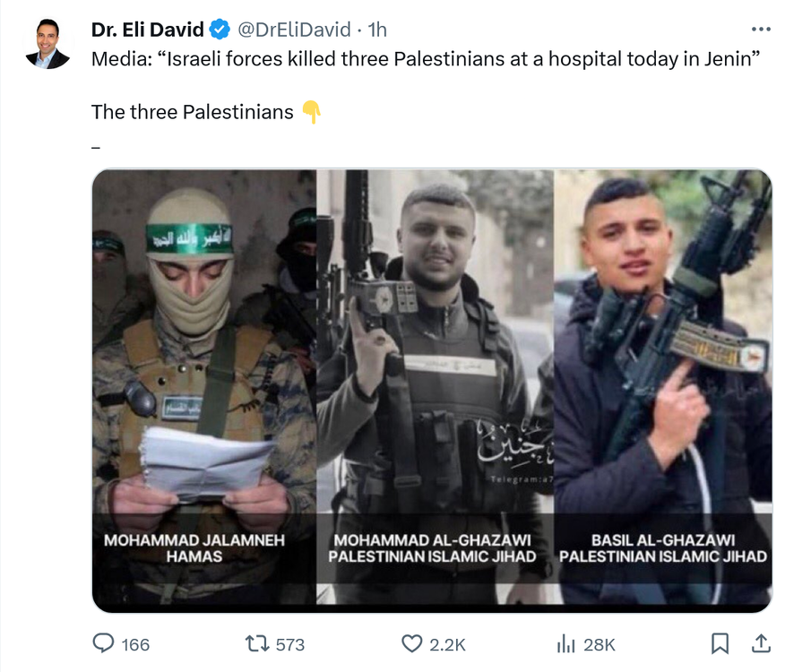This screenshot has height=672, width=794.
Task: Open the Mohammad Jalamneh image panel
Action: [x=204, y=387]
